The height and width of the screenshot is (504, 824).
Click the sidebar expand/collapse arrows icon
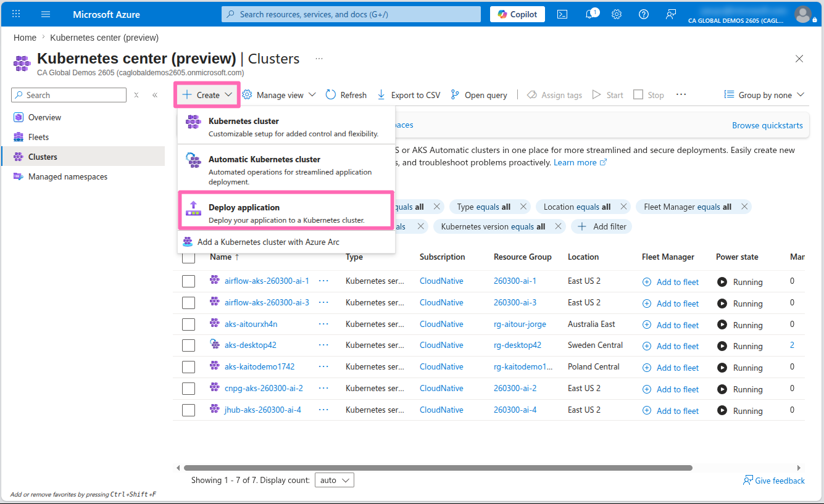click(x=136, y=95)
